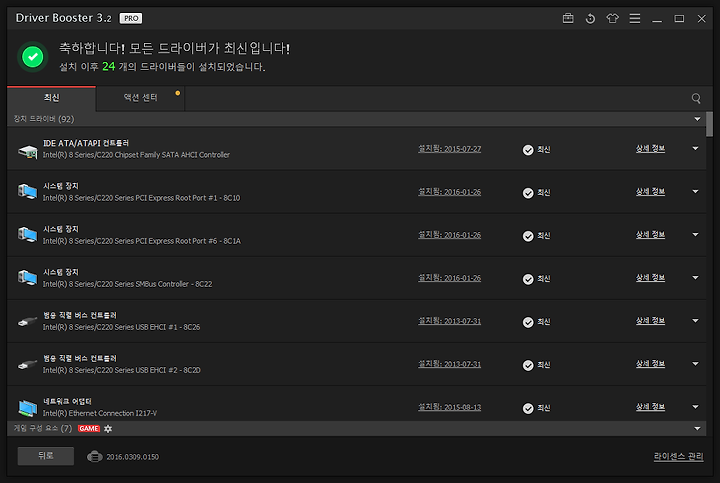Screen dimensions: 720x483
Task: Open the hamburger menu icon
Action: (x=635, y=18)
